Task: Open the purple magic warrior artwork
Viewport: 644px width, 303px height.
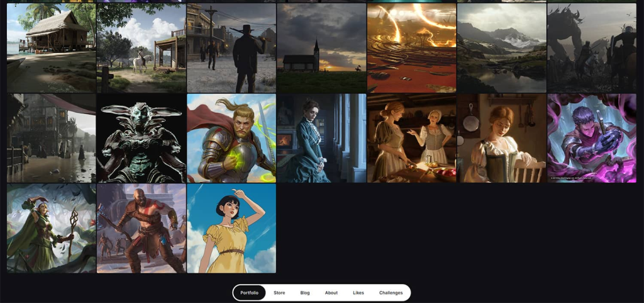Action: point(592,138)
